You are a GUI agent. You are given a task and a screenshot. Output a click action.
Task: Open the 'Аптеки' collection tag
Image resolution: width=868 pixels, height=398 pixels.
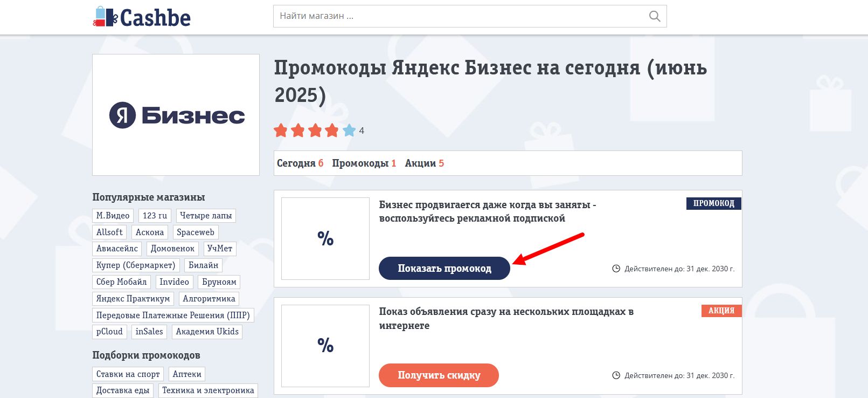coord(187,374)
